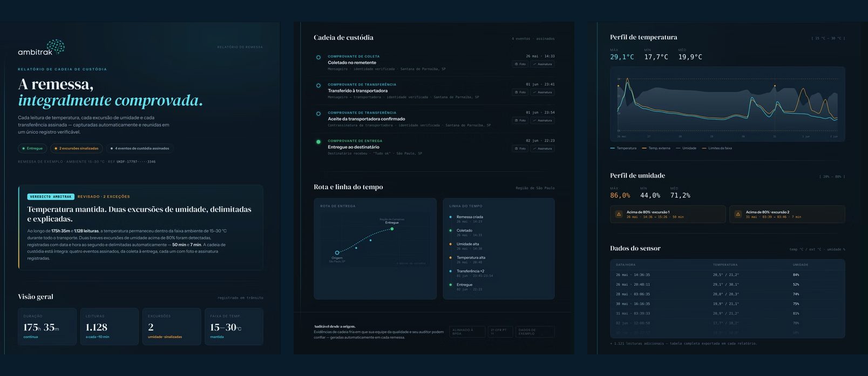Toggle the Temp. externa legend series
The width and height of the screenshot is (868, 376).
coord(656,148)
